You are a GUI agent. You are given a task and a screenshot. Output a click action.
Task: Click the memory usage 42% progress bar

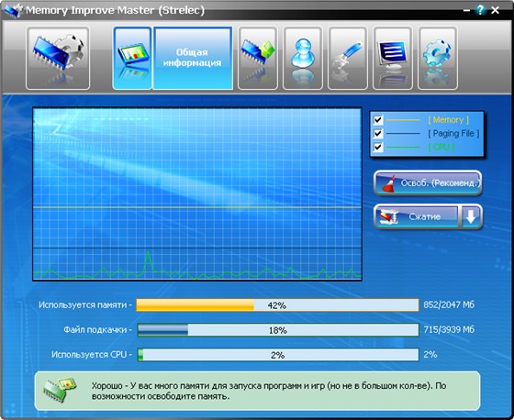coord(277,305)
